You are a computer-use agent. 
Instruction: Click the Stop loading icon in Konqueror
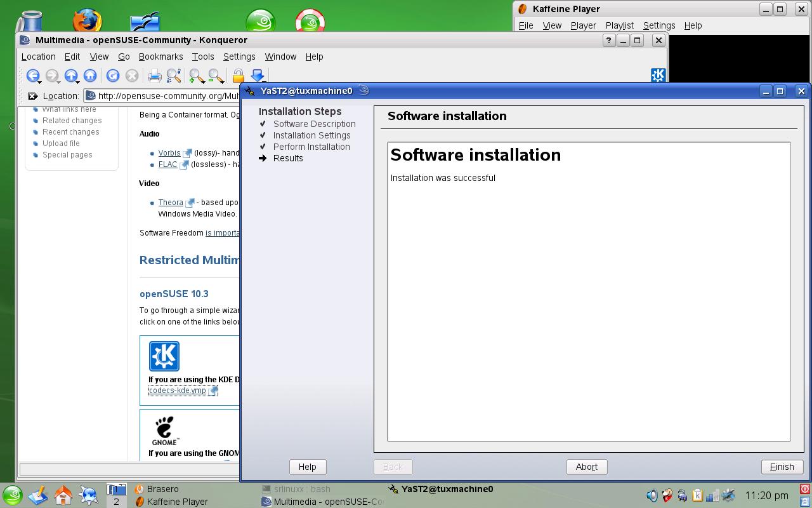click(132, 76)
